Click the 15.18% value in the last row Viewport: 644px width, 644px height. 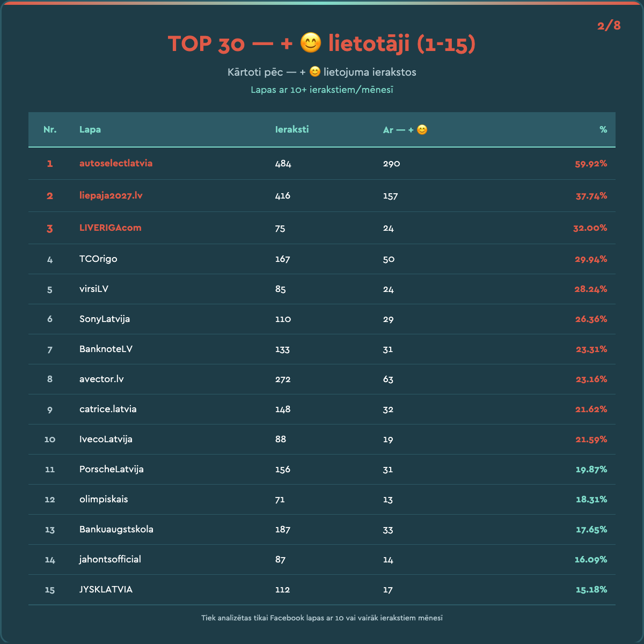coord(591,590)
